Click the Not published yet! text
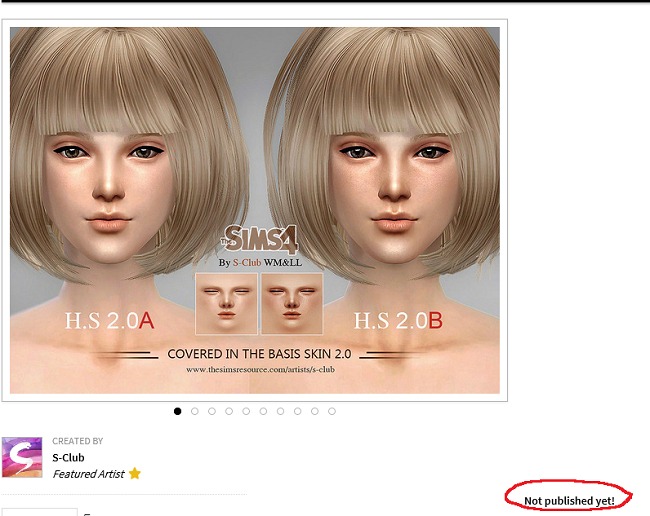The image size is (650, 516). point(569,501)
